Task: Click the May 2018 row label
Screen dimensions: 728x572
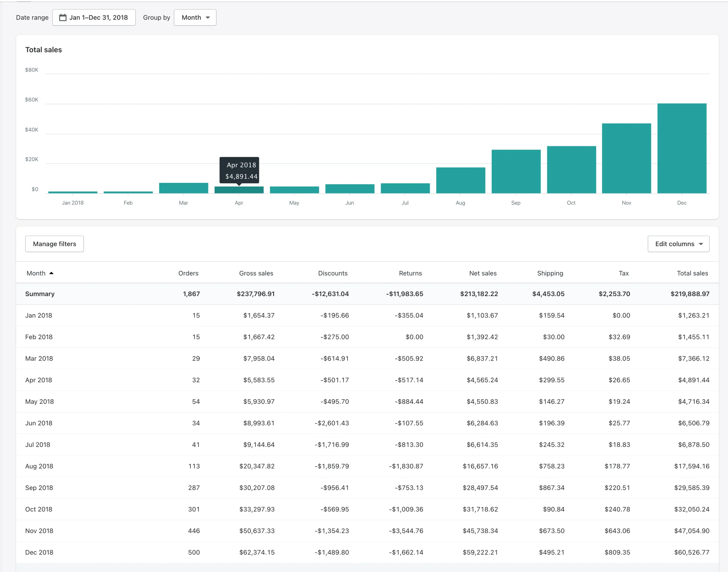Action: coord(39,402)
